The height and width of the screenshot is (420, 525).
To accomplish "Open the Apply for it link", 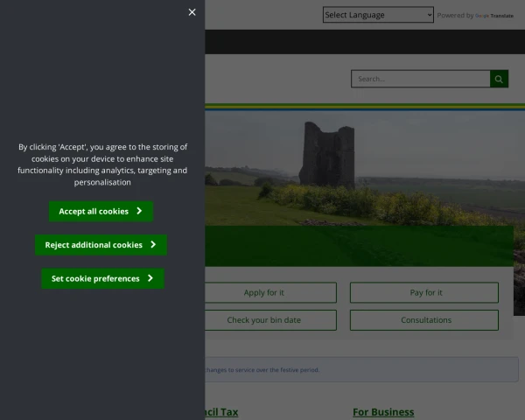I will 270,293.
